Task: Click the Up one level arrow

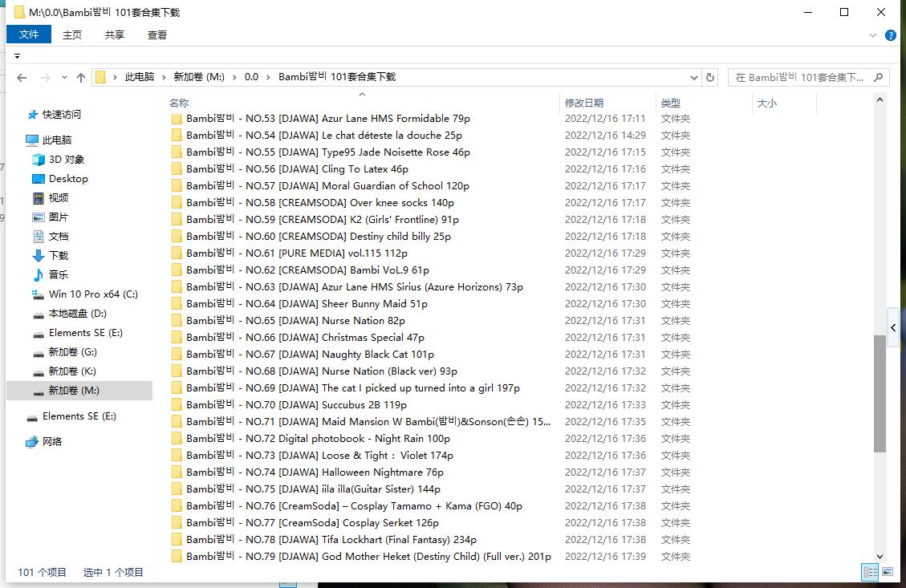Action: click(x=81, y=77)
